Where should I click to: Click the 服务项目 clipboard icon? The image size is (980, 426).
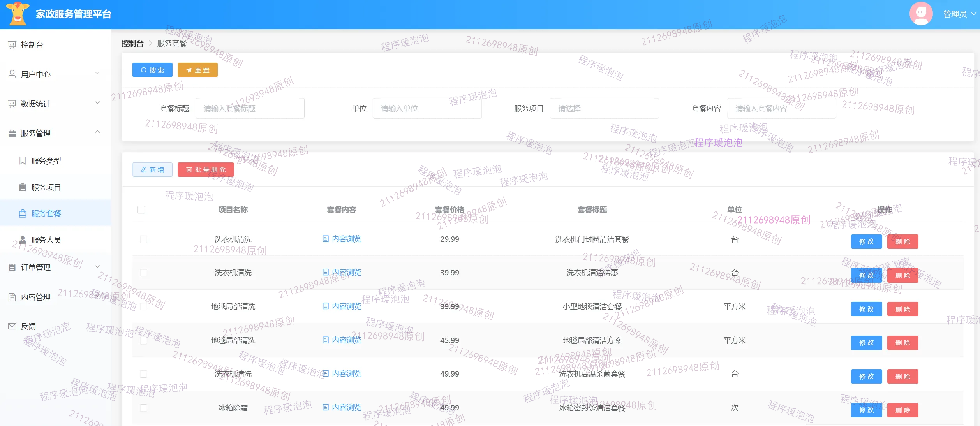pyautogui.click(x=23, y=187)
